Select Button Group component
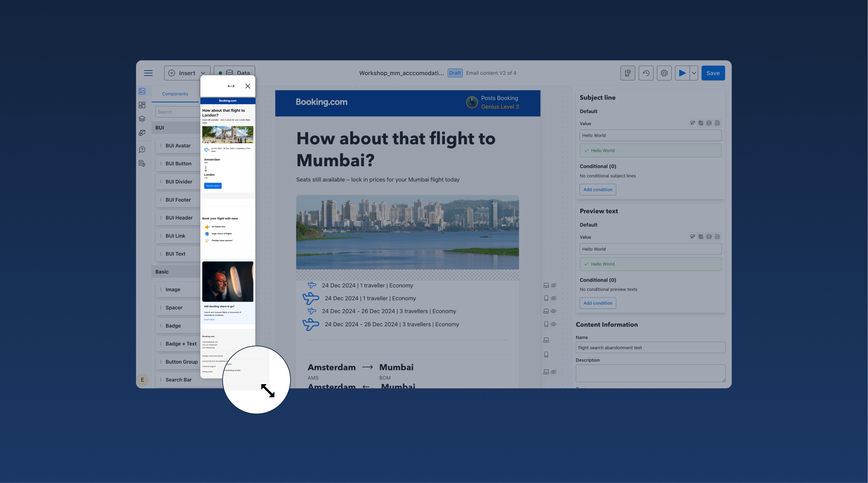The width and height of the screenshot is (868, 483). [x=178, y=362]
